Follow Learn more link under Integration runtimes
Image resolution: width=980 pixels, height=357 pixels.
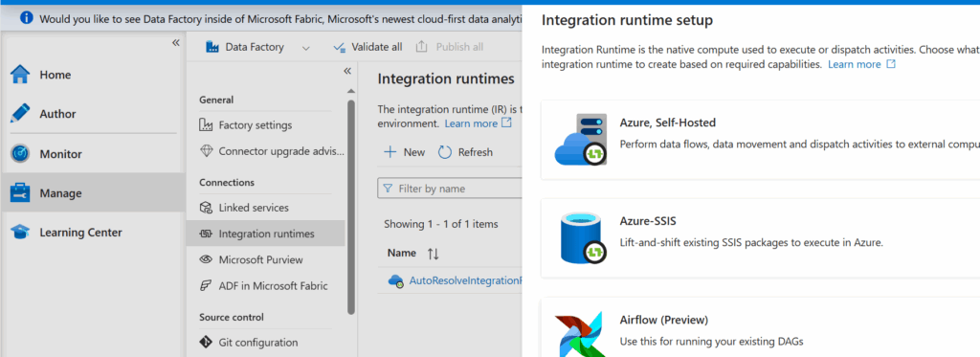[478, 123]
